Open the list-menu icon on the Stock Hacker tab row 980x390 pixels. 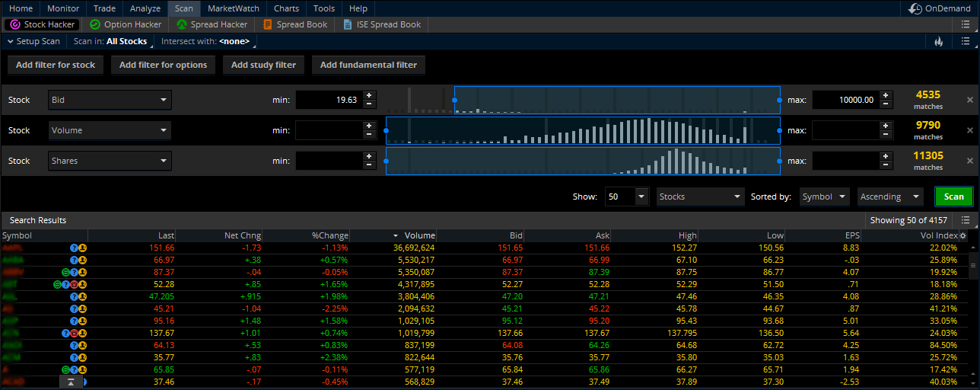point(965,24)
